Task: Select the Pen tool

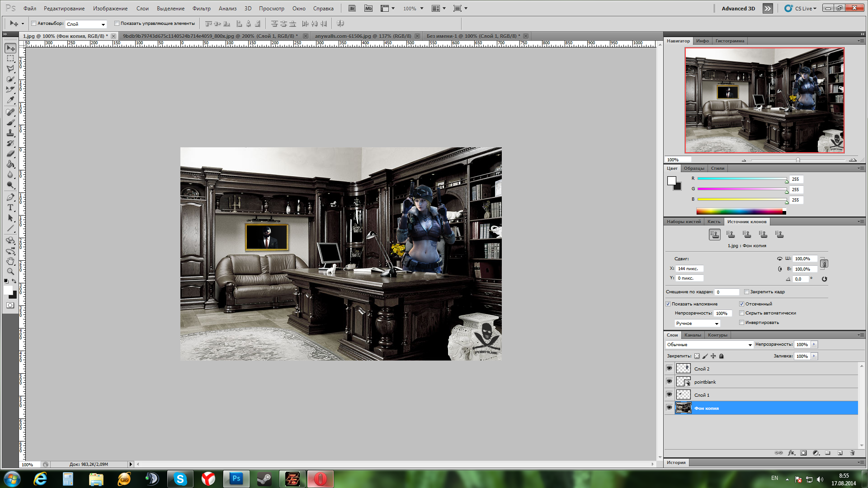Action: point(10,197)
